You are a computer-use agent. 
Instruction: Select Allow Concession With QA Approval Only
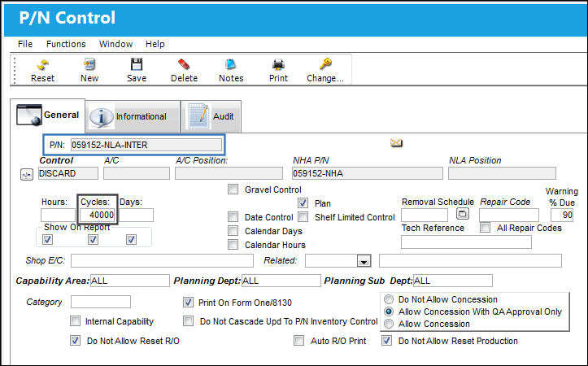point(389,312)
